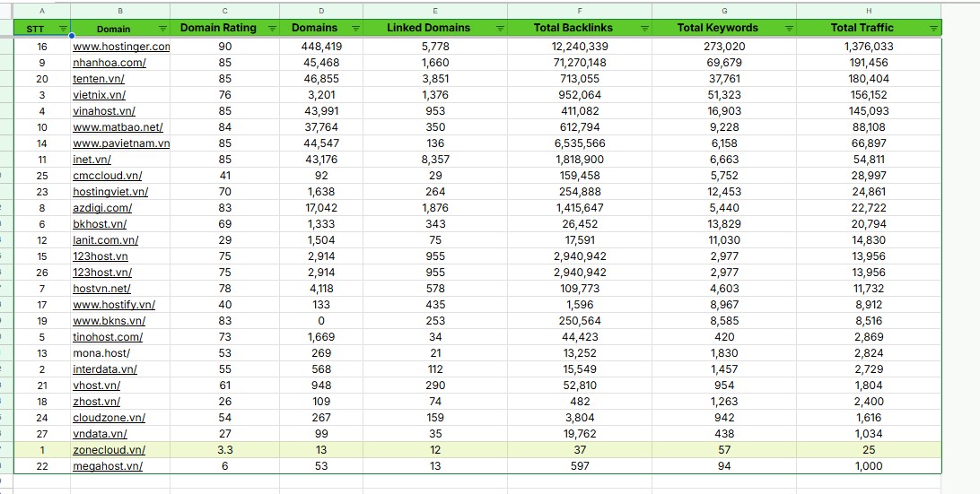The image size is (980, 494).
Task: Open the interdata.vn/ link
Action: (105, 369)
